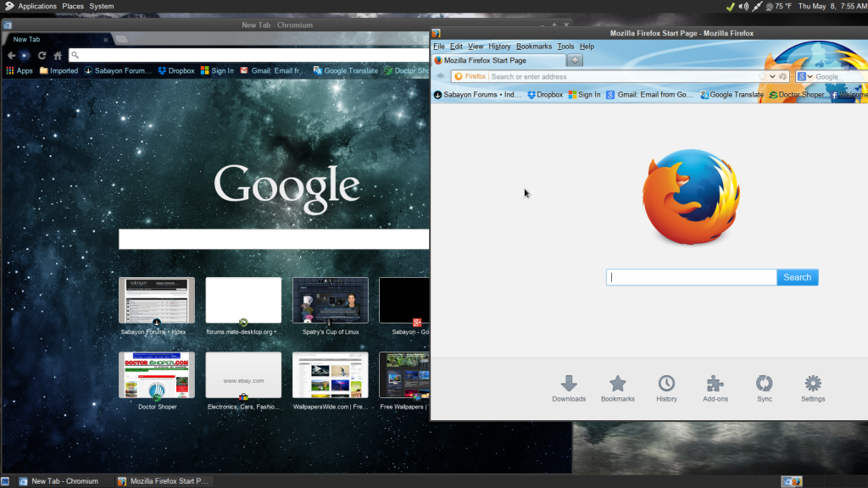The image size is (868, 488).
Task: Click the Firefox identity icon in address bar
Action: point(470,76)
